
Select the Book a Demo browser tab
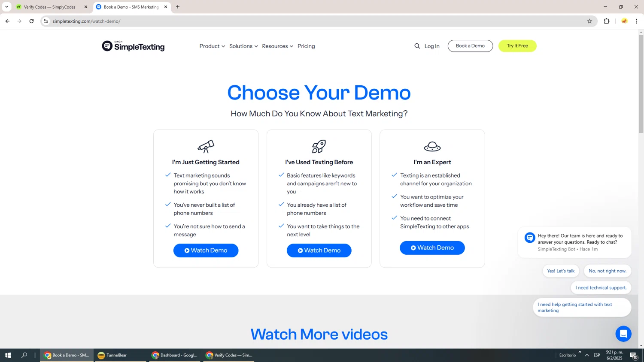131,7
